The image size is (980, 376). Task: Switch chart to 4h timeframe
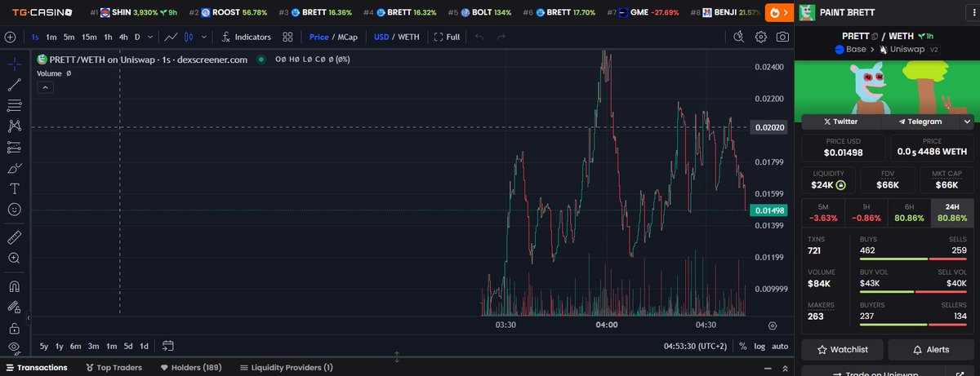pyautogui.click(x=122, y=37)
